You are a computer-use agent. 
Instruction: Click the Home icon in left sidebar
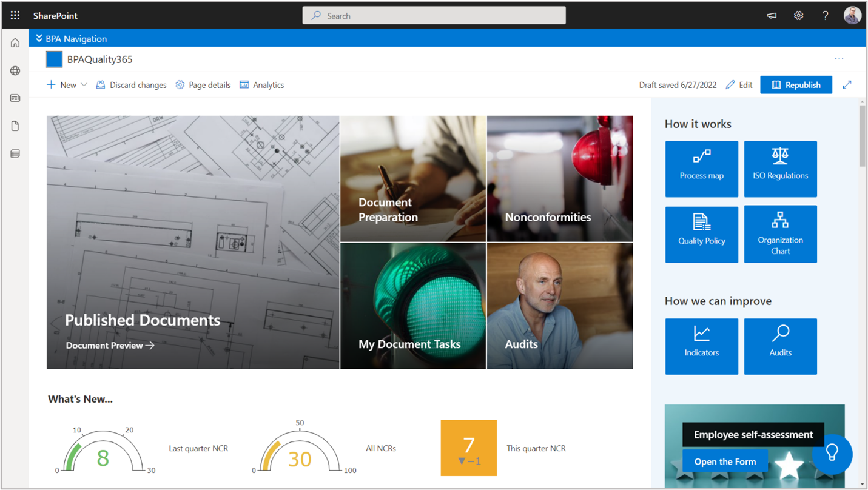pyautogui.click(x=15, y=43)
